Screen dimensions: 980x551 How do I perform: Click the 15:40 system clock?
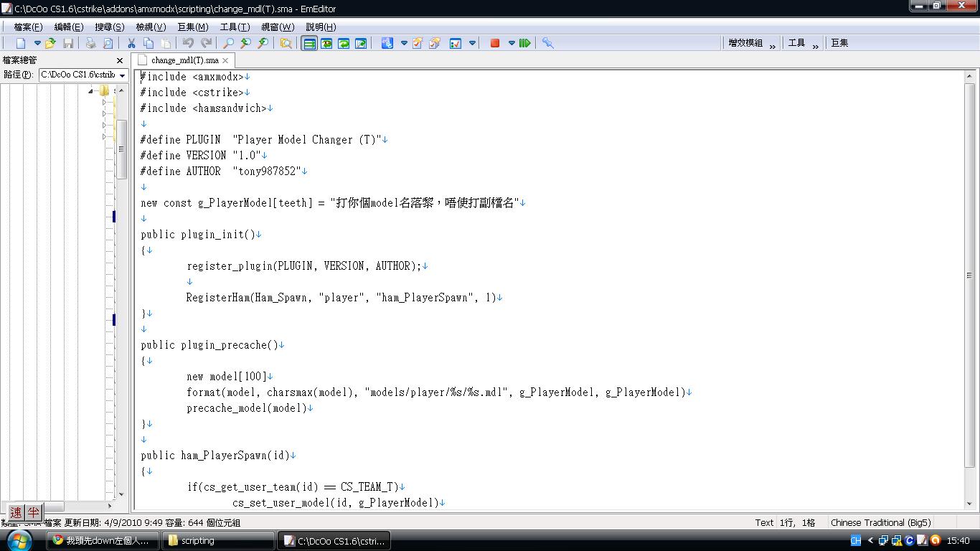[958, 541]
